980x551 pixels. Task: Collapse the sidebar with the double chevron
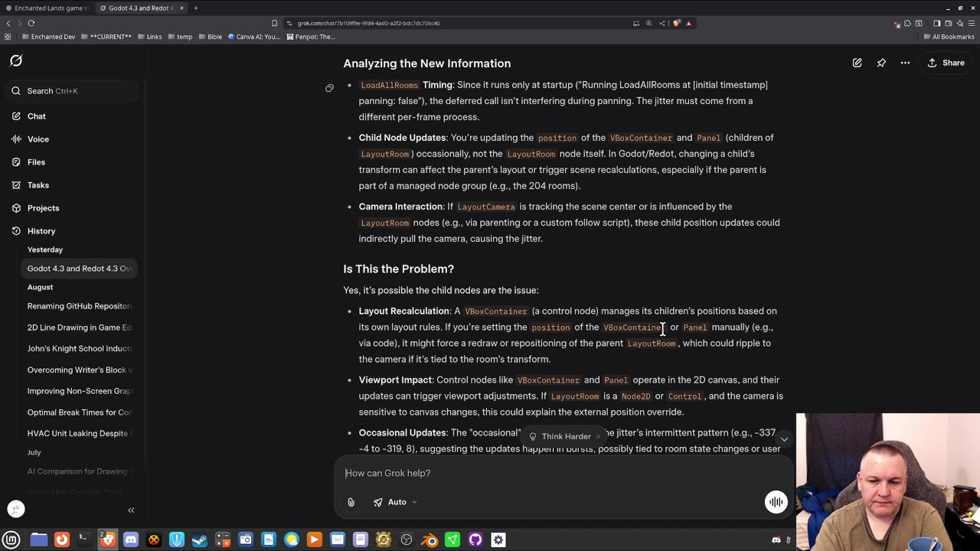click(x=131, y=510)
